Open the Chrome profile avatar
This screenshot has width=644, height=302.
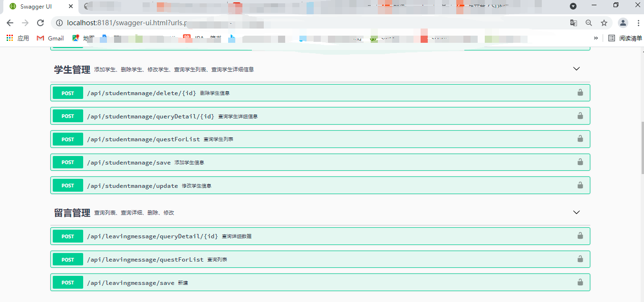(x=623, y=22)
